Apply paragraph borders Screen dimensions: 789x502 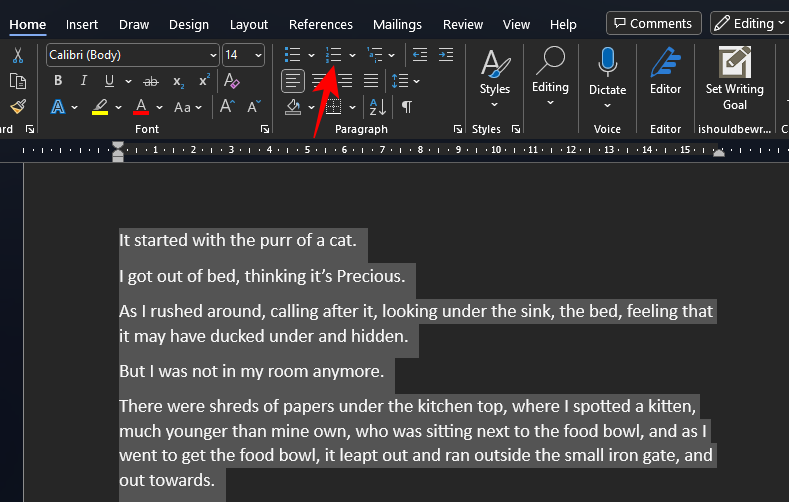[334, 107]
